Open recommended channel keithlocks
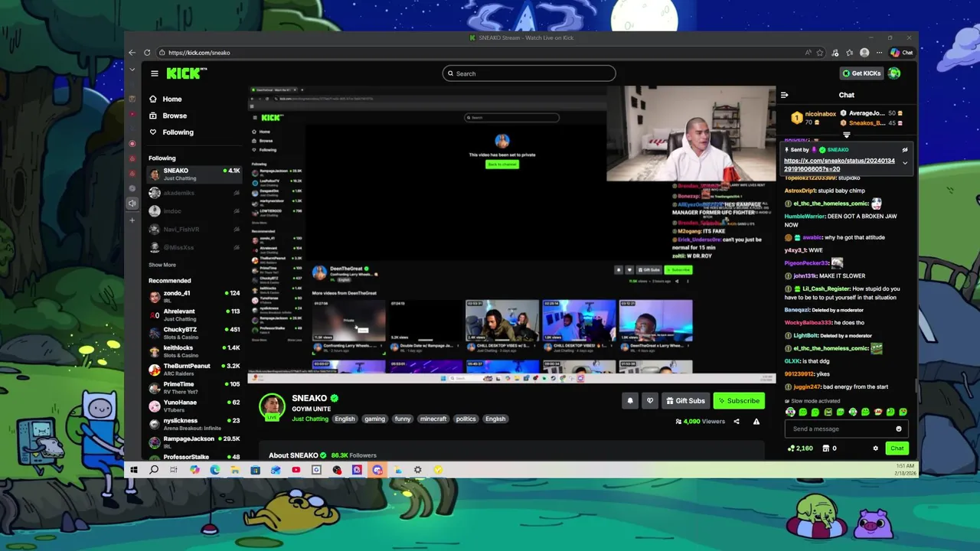This screenshot has width=980, height=551. tap(194, 351)
